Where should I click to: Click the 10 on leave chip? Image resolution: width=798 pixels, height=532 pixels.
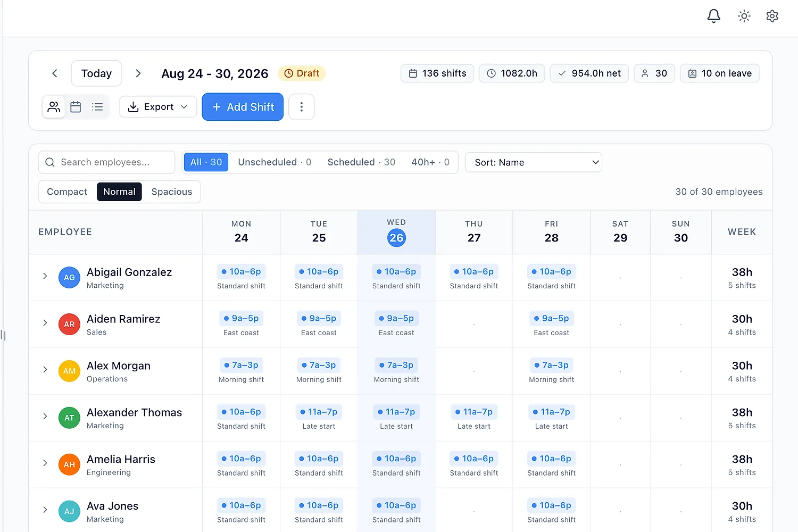(x=720, y=73)
